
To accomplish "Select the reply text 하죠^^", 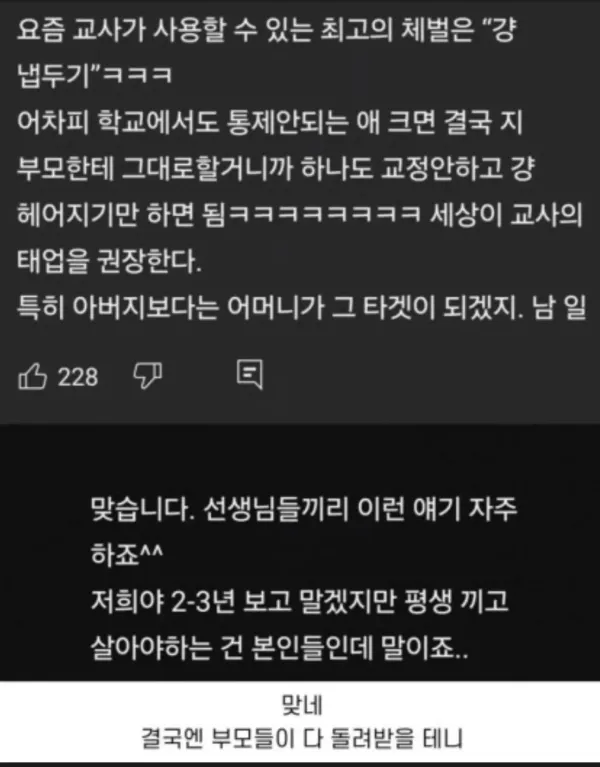I will (126, 555).
